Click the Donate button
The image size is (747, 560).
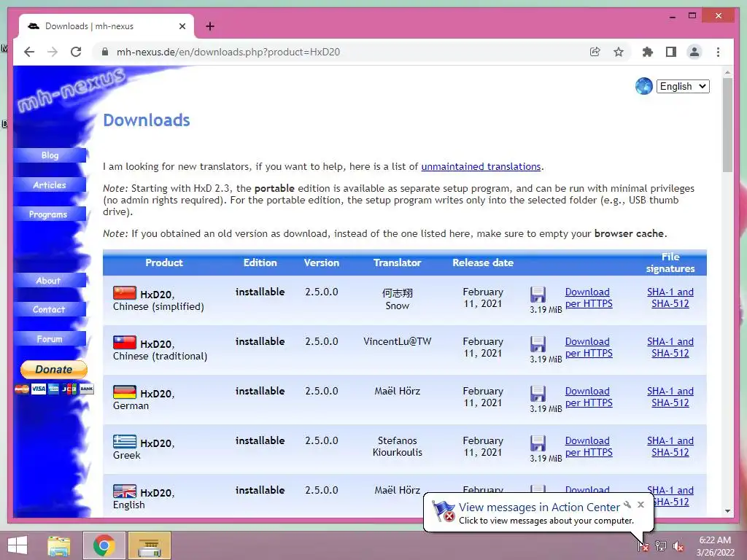point(54,370)
